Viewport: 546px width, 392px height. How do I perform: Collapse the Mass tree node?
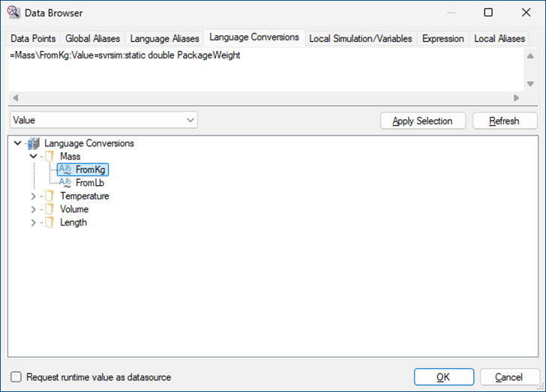point(32,157)
